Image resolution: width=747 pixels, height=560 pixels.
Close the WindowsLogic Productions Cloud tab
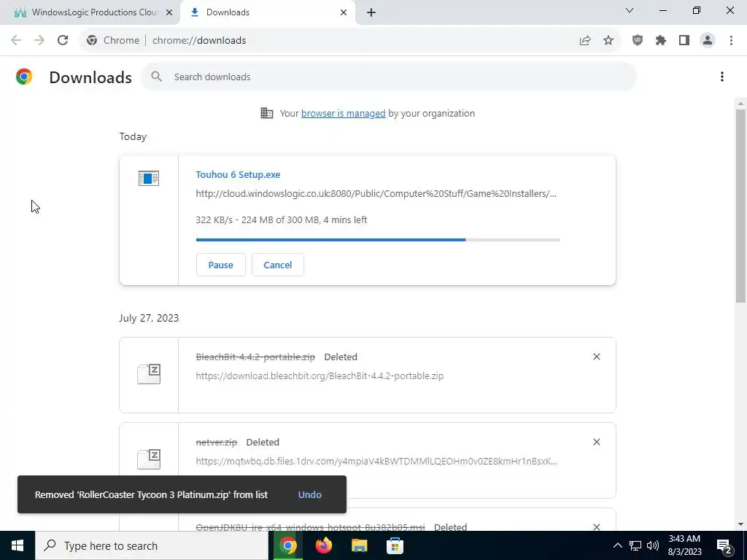click(169, 12)
